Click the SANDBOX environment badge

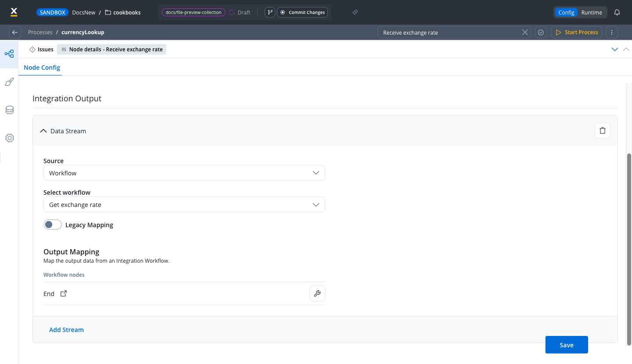(53, 12)
